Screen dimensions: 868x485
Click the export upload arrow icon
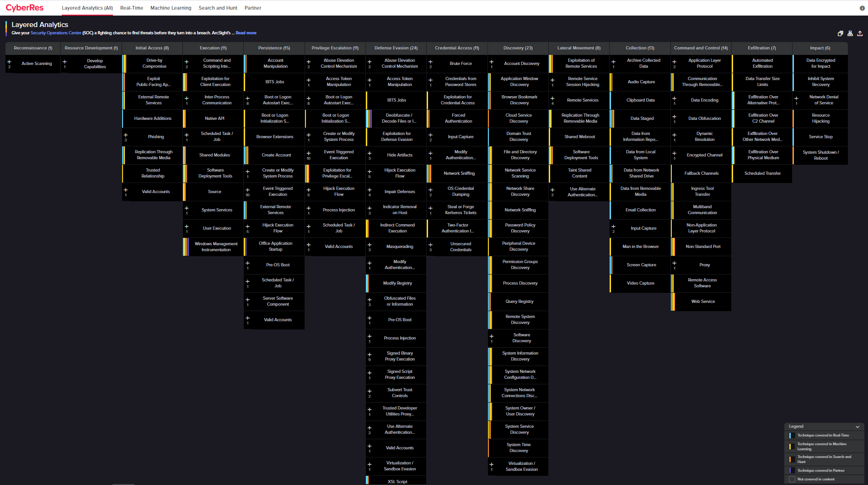[x=860, y=33]
